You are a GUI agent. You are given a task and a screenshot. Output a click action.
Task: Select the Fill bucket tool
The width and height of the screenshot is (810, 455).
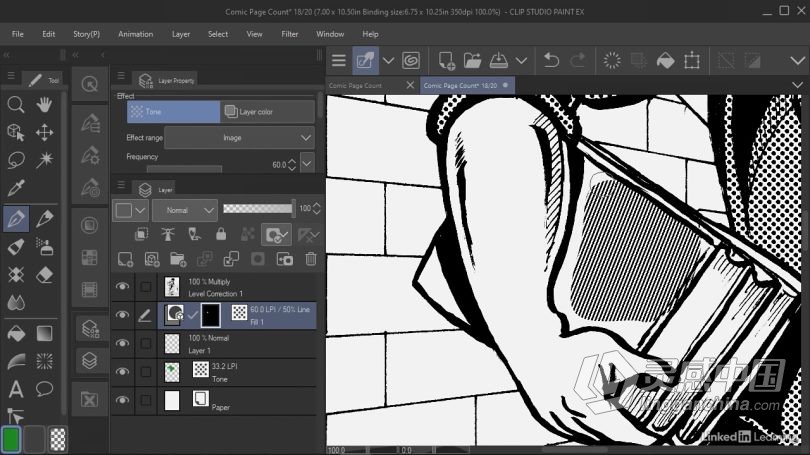(x=16, y=334)
